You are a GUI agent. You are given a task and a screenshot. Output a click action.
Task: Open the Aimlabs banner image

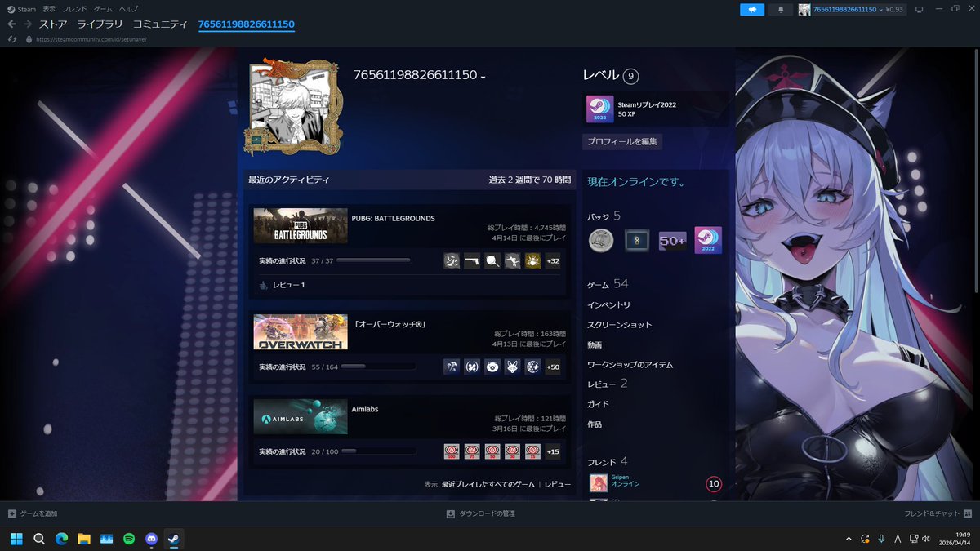pos(301,416)
